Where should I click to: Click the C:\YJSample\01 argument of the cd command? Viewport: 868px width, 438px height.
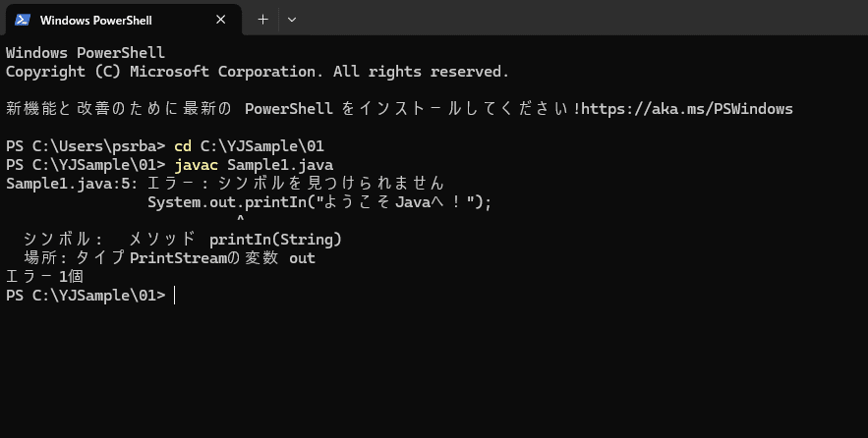[261, 146]
